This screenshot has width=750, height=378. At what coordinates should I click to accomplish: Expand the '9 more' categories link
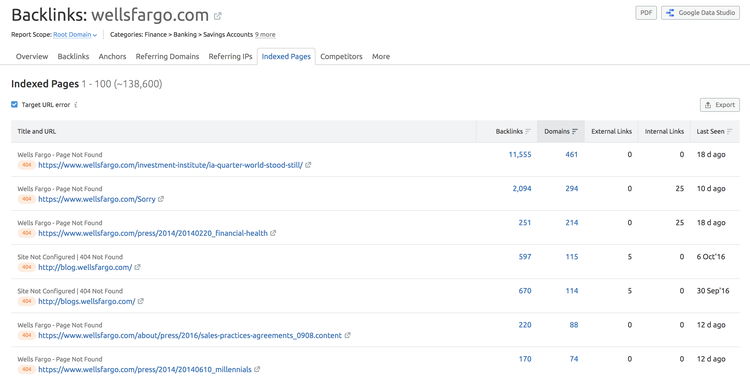(265, 34)
